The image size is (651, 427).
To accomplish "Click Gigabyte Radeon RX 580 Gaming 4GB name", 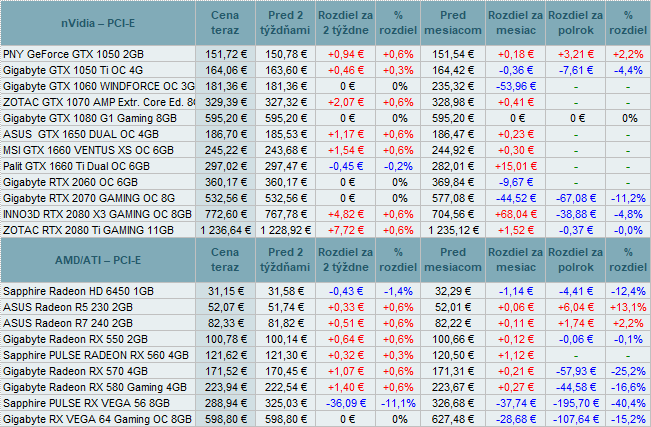I will point(95,387).
